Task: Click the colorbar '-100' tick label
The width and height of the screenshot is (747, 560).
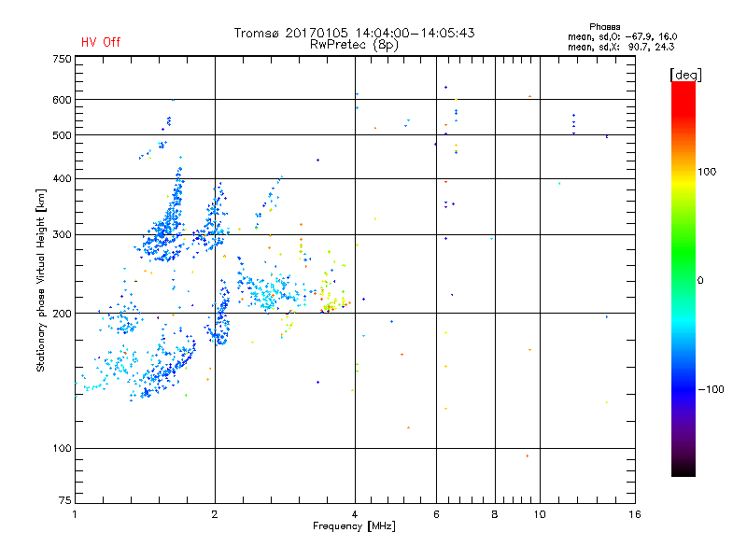Action: [x=711, y=389]
